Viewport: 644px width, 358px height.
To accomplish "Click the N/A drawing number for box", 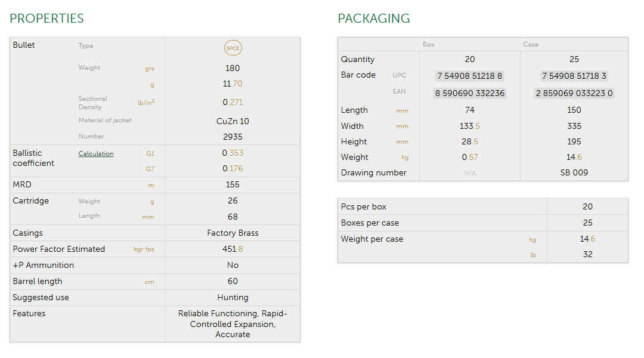I will pyautogui.click(x=470, y=173).
